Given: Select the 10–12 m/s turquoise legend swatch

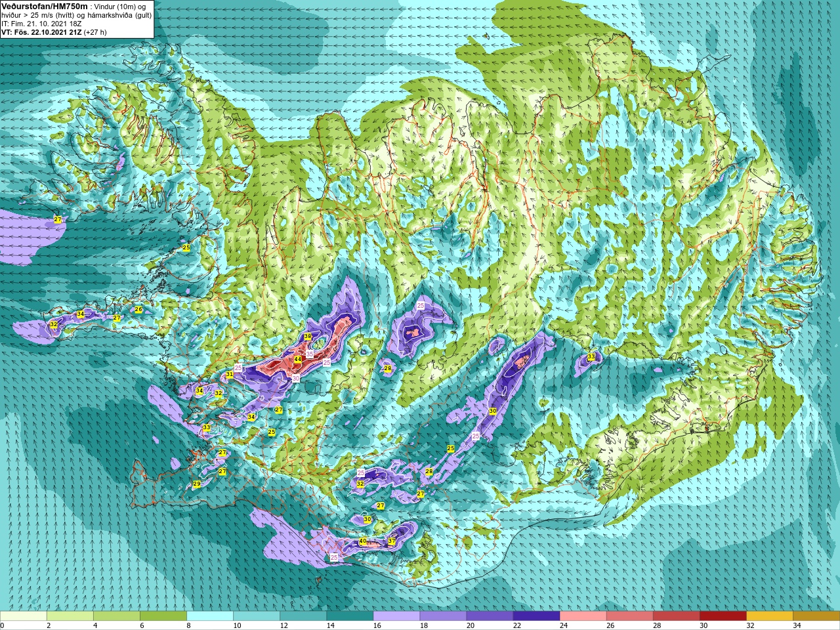Looking at the screenshot, I should pyautogui.click(x=257, y=616).
